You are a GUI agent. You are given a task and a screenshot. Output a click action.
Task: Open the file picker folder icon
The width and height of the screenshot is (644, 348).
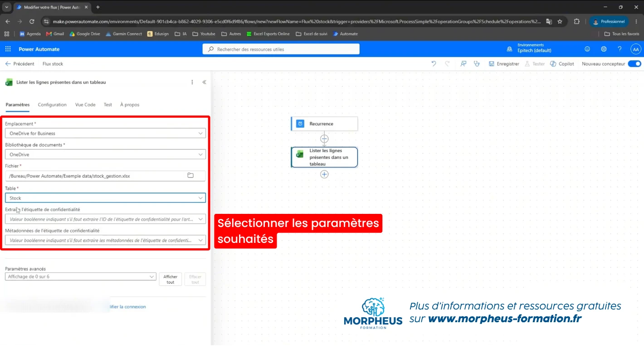pos(190,175)
